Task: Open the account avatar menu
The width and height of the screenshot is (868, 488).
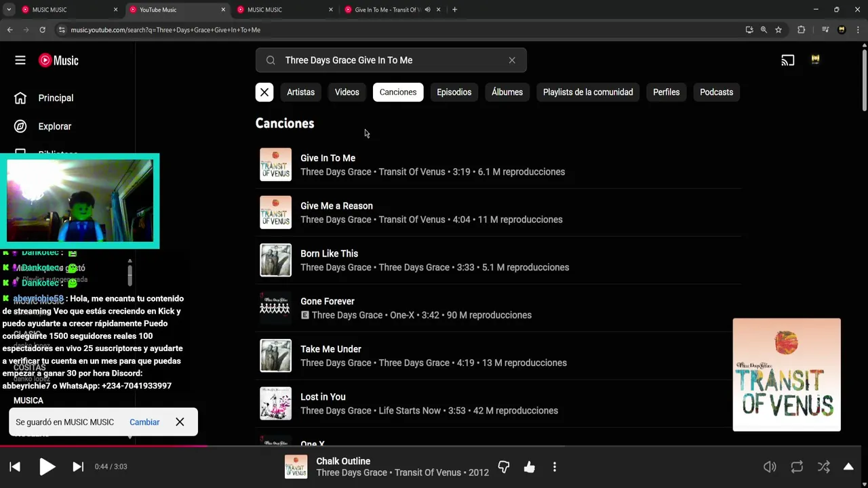Action: coord(815,60)
